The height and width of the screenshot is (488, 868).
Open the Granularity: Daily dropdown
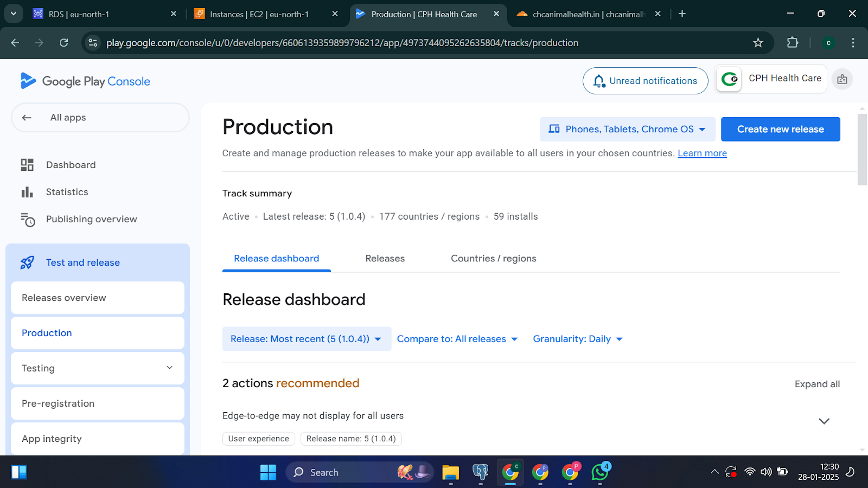(577, 339)
